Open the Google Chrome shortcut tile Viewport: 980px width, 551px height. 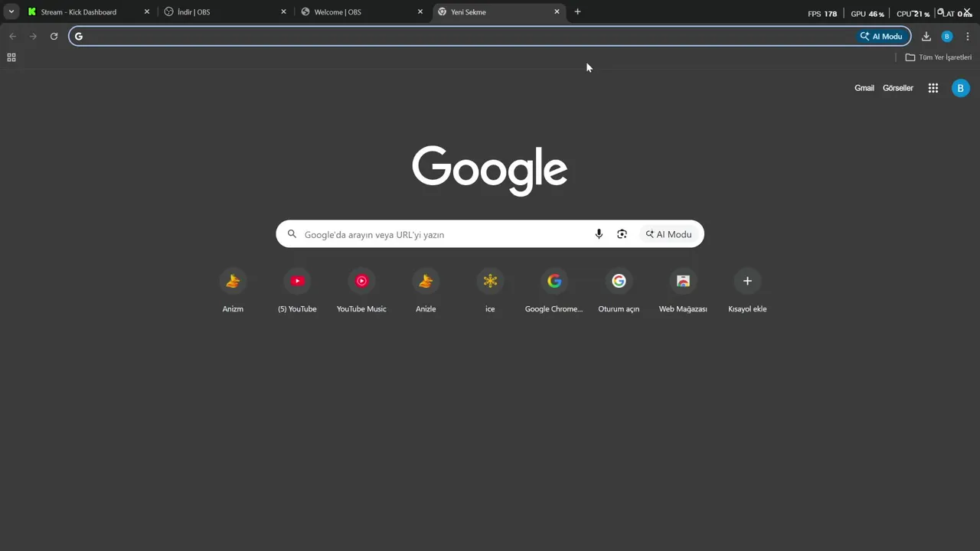(554, 292)
